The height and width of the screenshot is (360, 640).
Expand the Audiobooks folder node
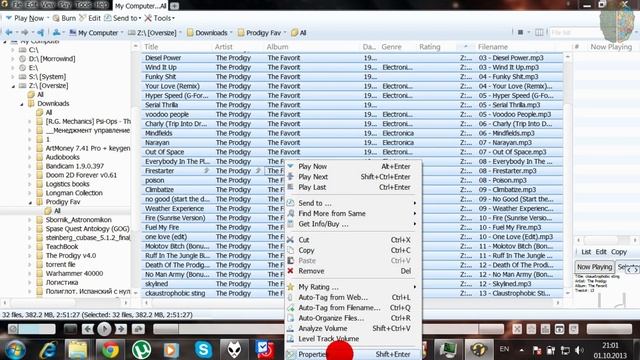pyautogui.click(x=30, y=157)
